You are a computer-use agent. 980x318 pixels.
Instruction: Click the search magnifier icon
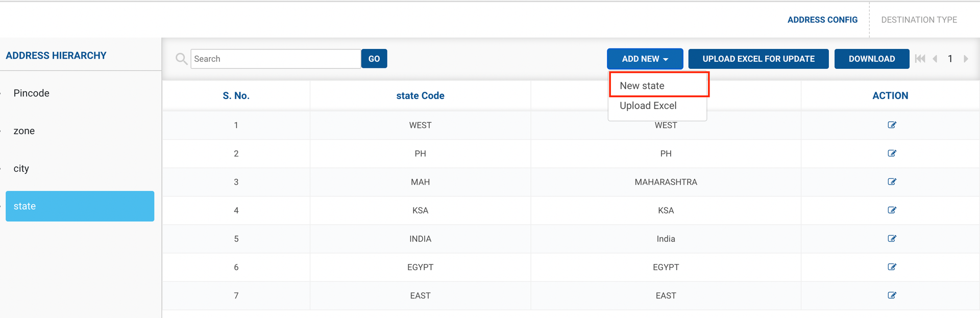tap(181, 59)
